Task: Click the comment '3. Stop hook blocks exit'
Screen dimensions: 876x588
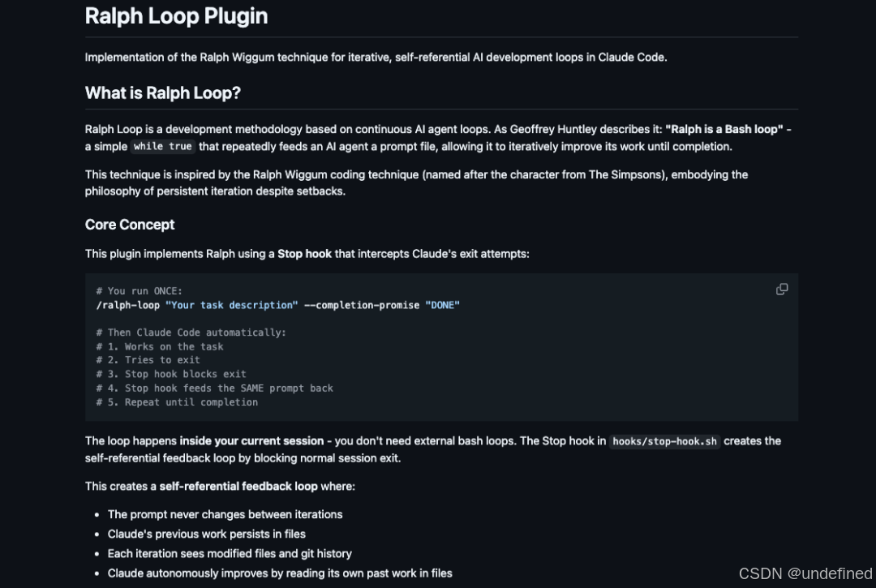Action: (171, 374)
